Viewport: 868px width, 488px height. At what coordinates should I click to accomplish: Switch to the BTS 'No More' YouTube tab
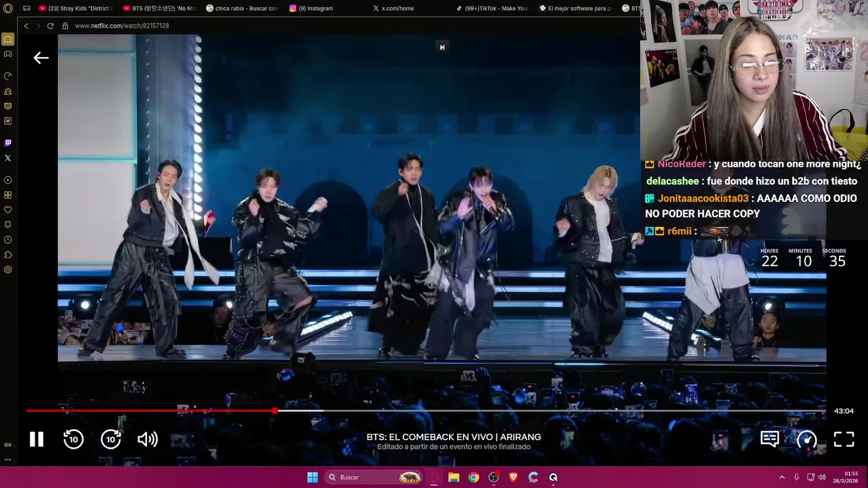click(159, 8)
